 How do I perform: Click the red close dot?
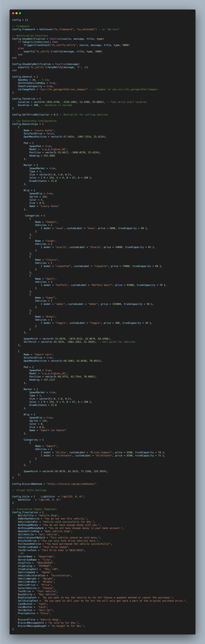point(13,13)
